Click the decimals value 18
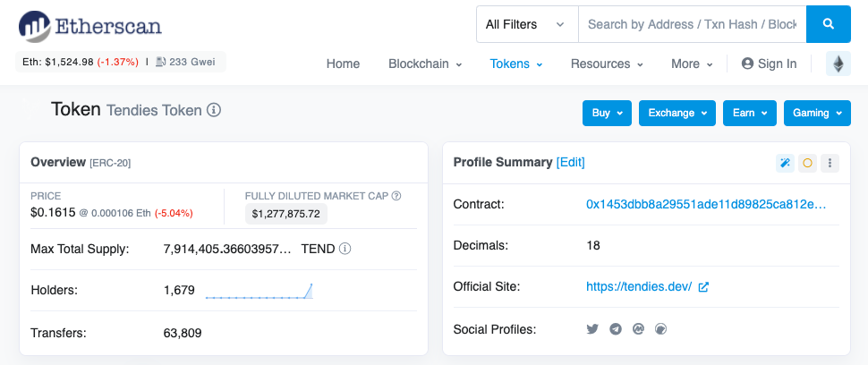 coord(593,245)
